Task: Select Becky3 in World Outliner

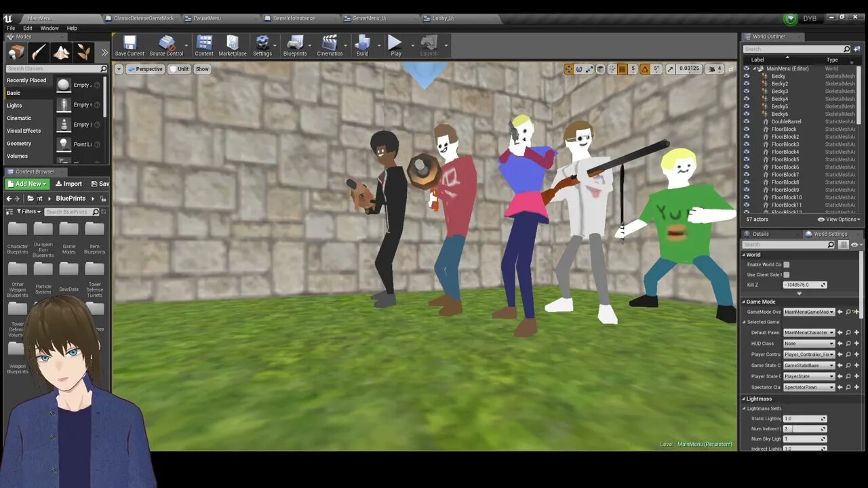Action: pos(780,91)
